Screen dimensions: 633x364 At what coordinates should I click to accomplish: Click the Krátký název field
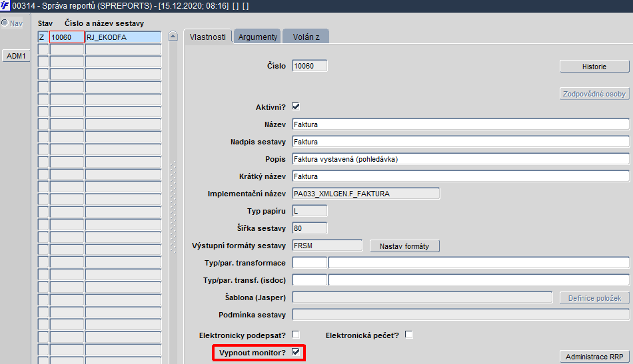coord(460,176)
